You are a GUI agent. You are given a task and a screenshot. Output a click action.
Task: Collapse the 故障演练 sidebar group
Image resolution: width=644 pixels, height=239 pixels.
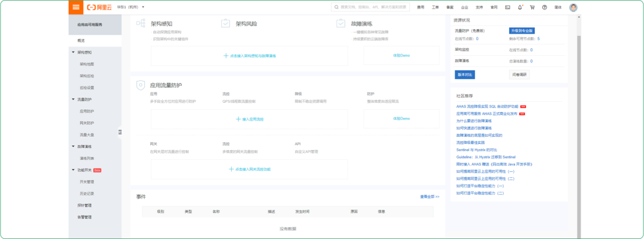click(73, 147)
